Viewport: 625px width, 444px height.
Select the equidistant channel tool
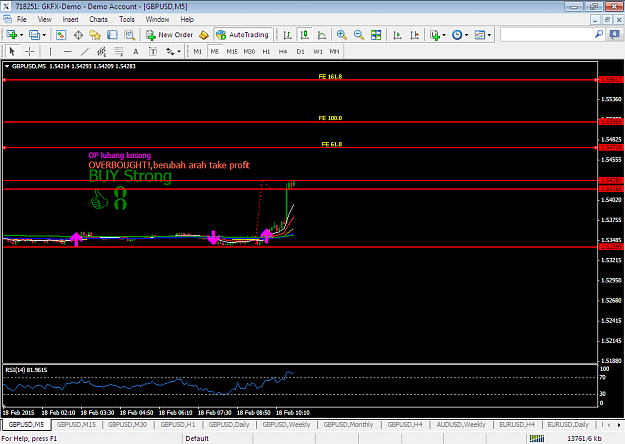102,51
